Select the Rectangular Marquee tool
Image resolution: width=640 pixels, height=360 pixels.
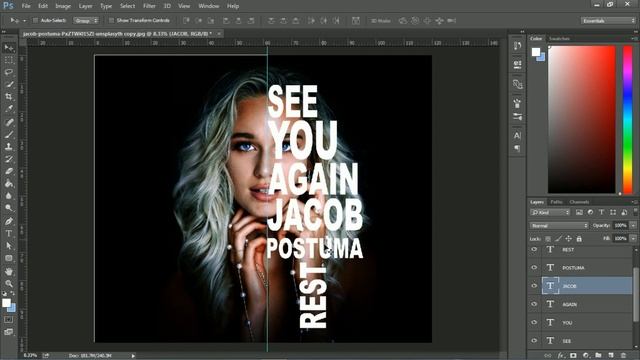click(9, 60)
